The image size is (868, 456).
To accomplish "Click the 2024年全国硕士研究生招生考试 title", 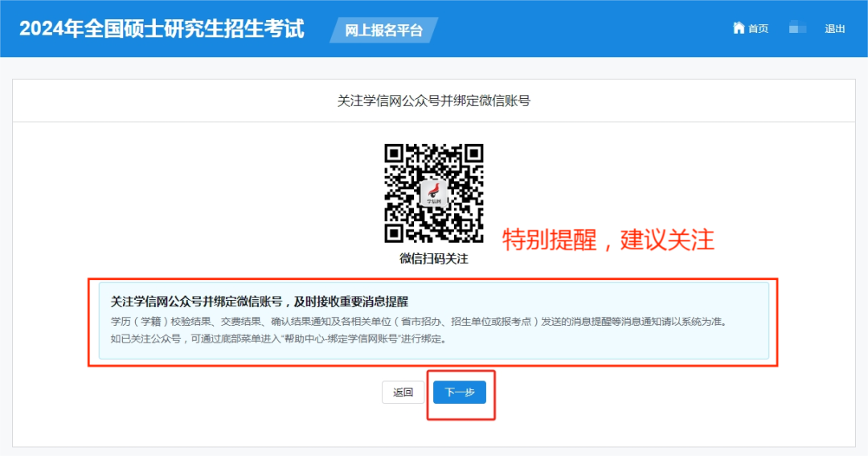I will click(162, 29).
